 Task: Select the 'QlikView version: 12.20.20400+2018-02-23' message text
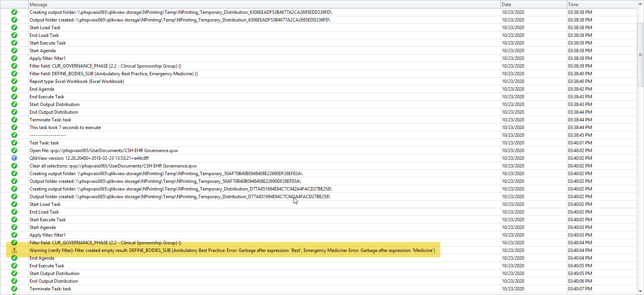click(89, 158)
